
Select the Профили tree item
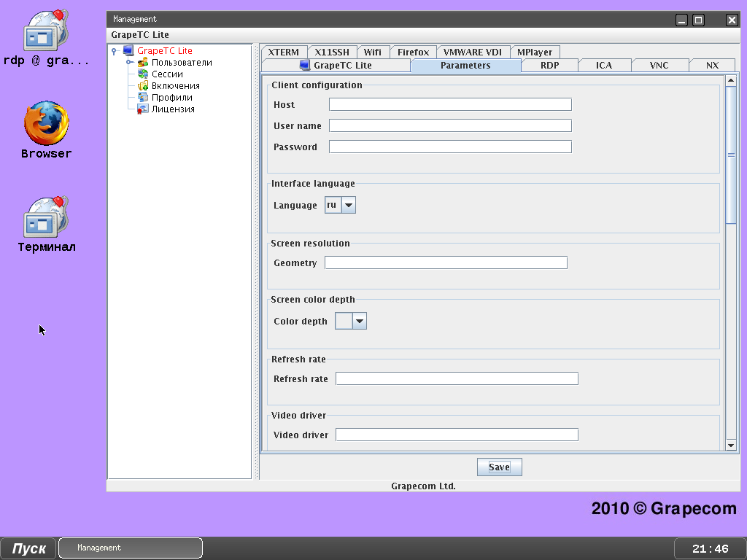pos(172,98)
